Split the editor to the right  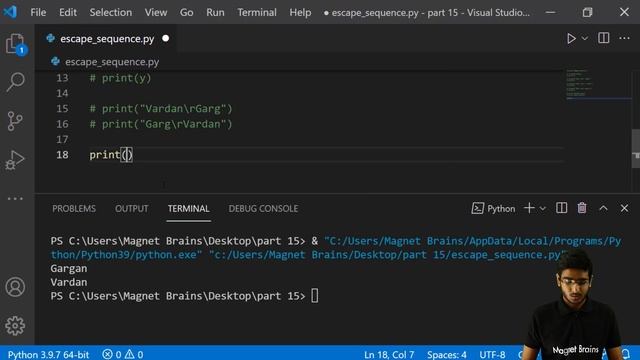pyautogui.click(x=603, y=38)
